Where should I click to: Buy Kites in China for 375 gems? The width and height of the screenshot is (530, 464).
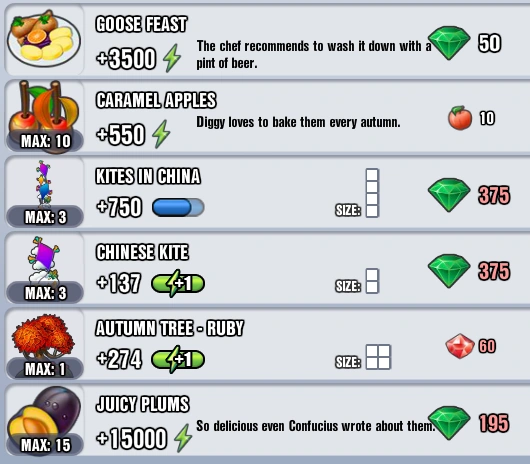(x=469, y=195)
